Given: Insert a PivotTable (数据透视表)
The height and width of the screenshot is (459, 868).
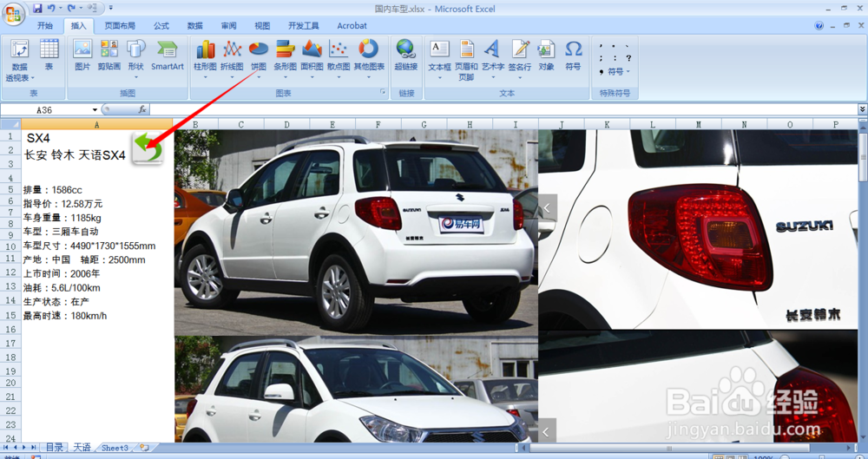Looking at the screenshot, I should click(19, 61).
